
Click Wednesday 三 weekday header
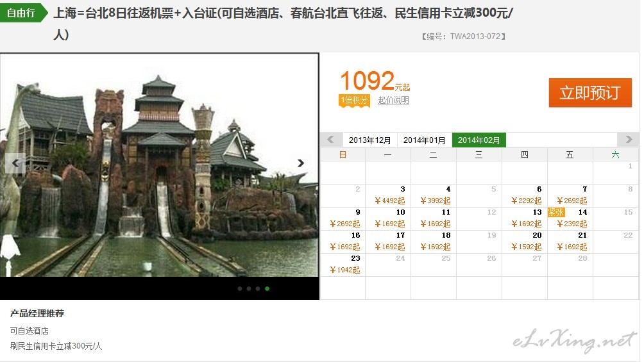click(x=479, y=155)
